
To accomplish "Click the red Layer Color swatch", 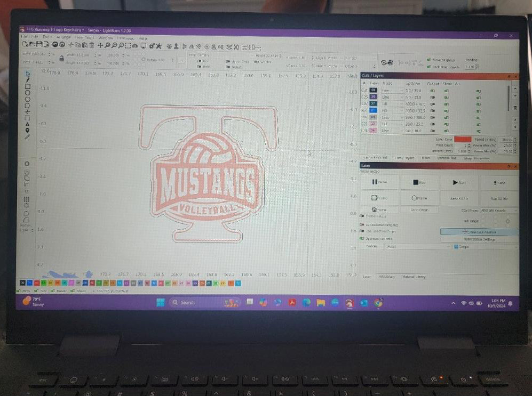I will pyautogui.click(x=463, y=139).
